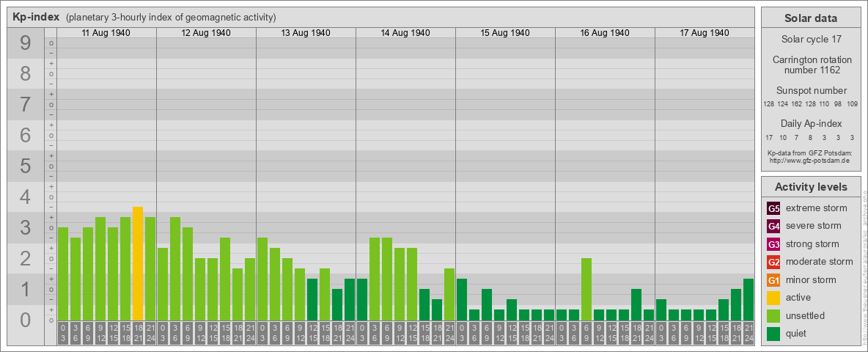Screen dimensions: 868x352
Task: Click the 18-21 time label under 11 Aug
Action: tap(137, 334)
